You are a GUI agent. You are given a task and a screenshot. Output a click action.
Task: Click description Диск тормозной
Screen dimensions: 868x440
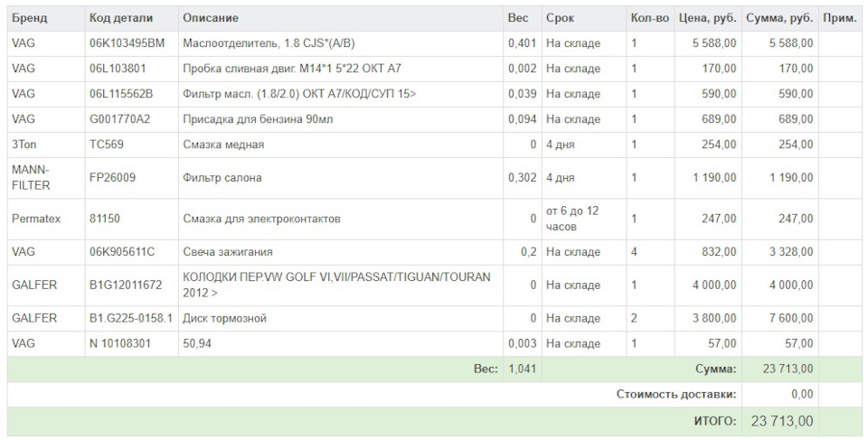click(x=225, y=318)
